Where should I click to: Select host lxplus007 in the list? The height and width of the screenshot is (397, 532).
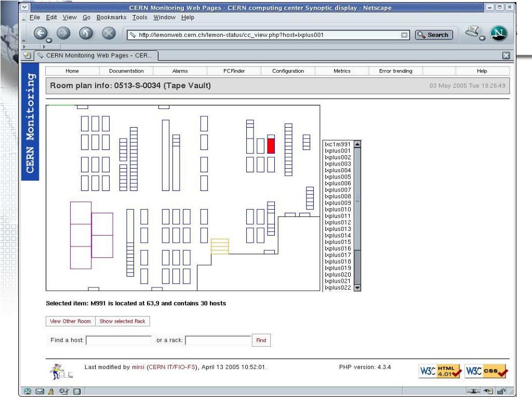(338, 190)
